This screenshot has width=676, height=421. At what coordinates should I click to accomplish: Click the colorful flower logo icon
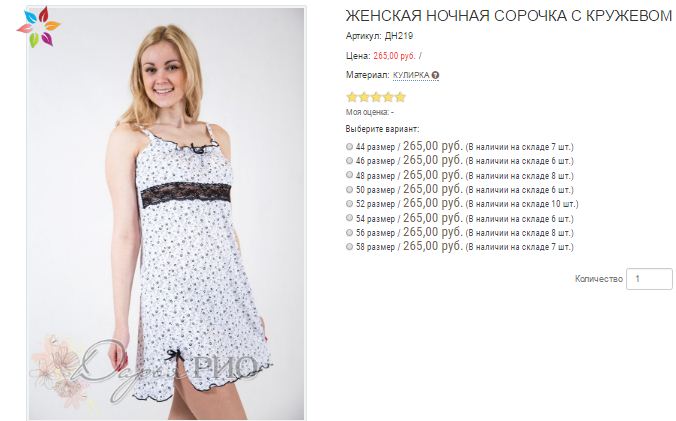coord(39,27)
